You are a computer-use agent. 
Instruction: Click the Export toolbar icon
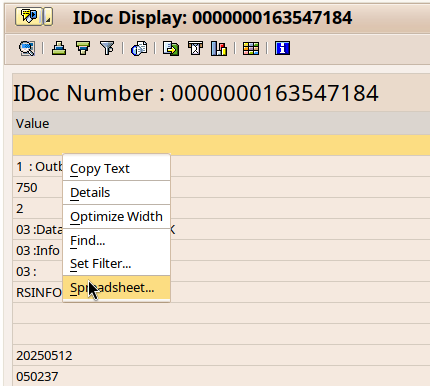point(171,48)
